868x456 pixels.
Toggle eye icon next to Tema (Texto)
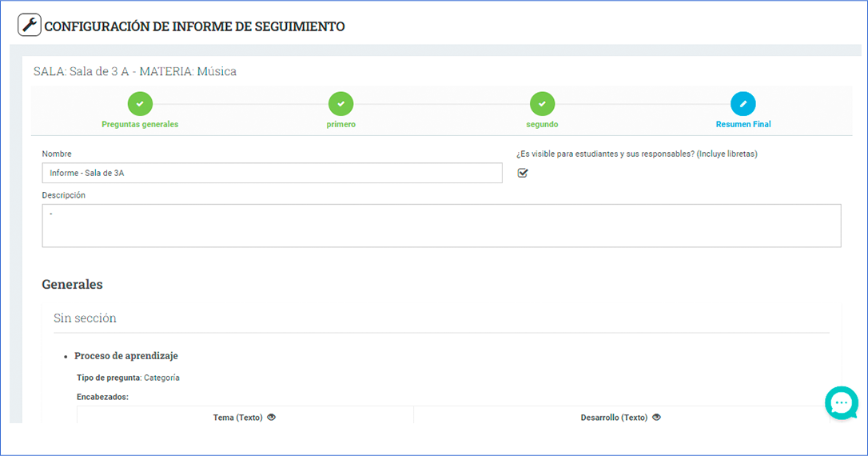(x=271, y=418)
